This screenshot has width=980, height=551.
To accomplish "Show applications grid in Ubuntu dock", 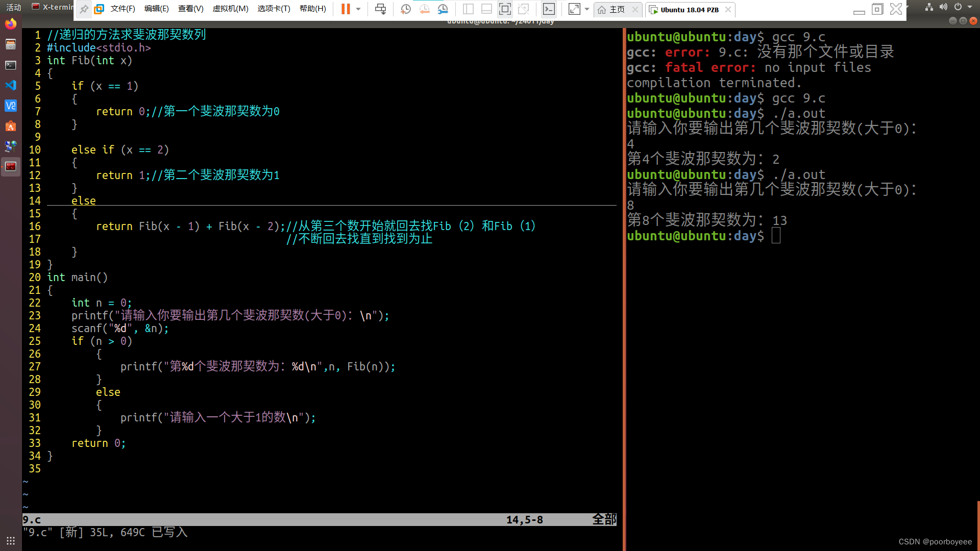I will tap(11, 540).
